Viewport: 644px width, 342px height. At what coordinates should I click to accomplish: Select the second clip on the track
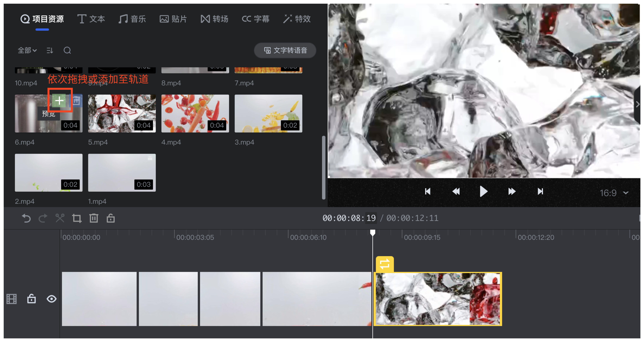(168, 299)
